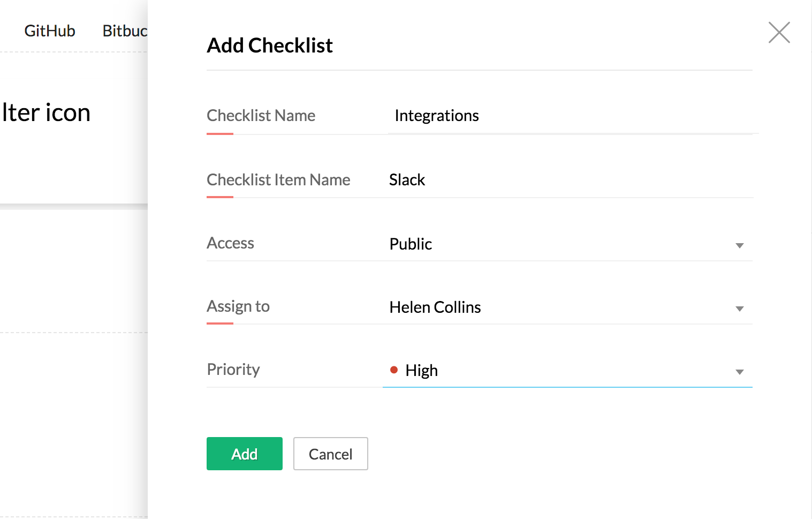
Task: Select the Public access value
Action: point(411,244)
